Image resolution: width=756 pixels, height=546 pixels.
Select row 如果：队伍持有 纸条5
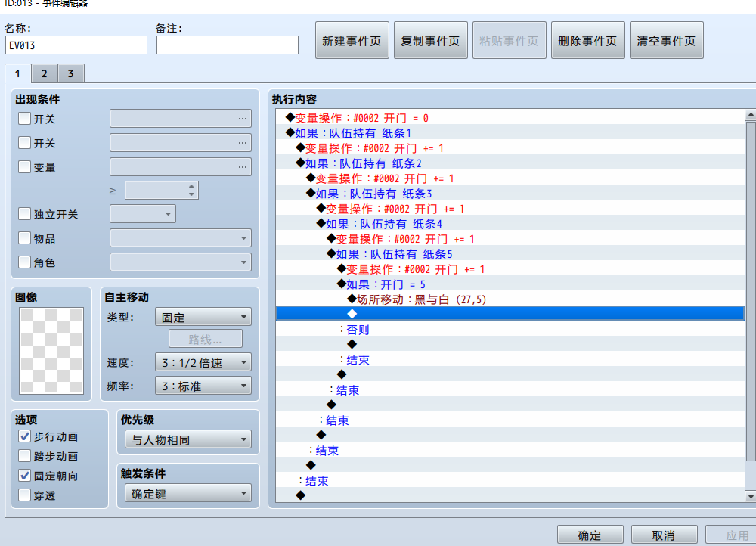tap(510, 254)
